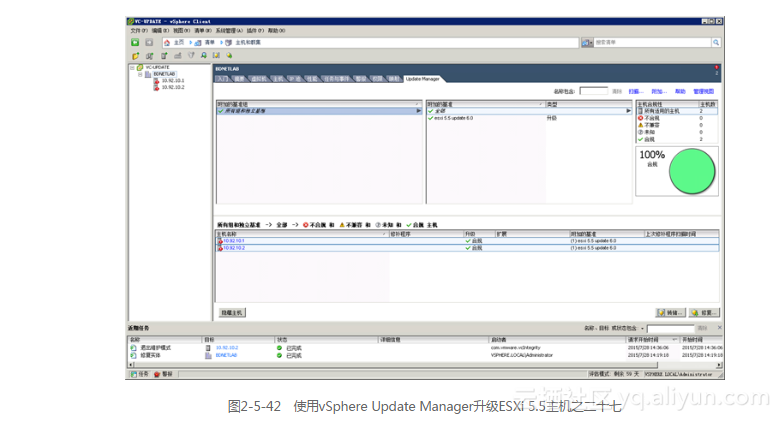Click the red alert icon in BDNETLAB header
This screenshot has height=421, width=781.
[x=716, y=67]
